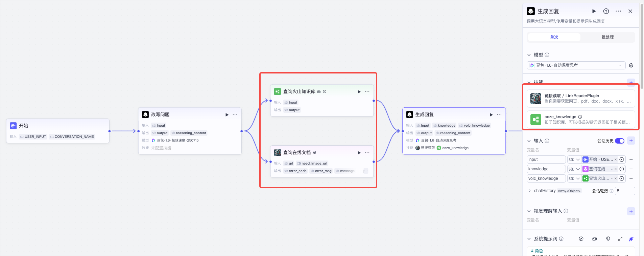Switch to 单次 mode tab
This screenshot has height=256, width=644.
[x=554, y=37]
